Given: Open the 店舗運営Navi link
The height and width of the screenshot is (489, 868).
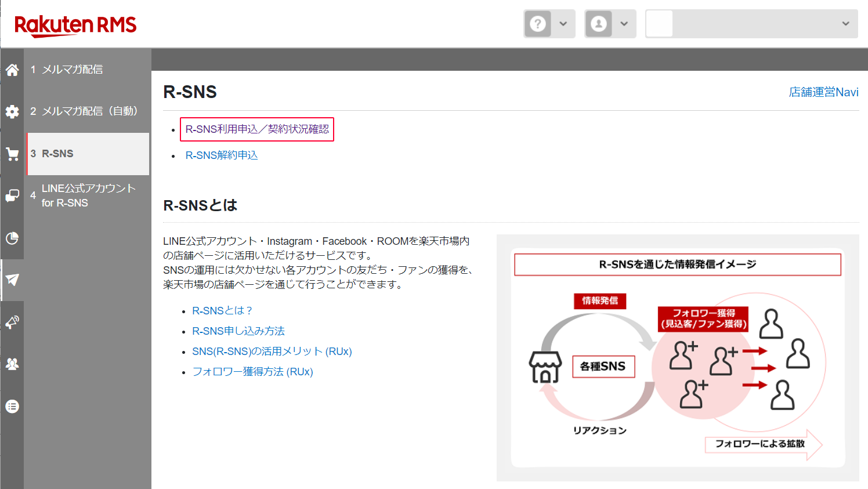Looking at the screenshot, I should pos(823,92).
